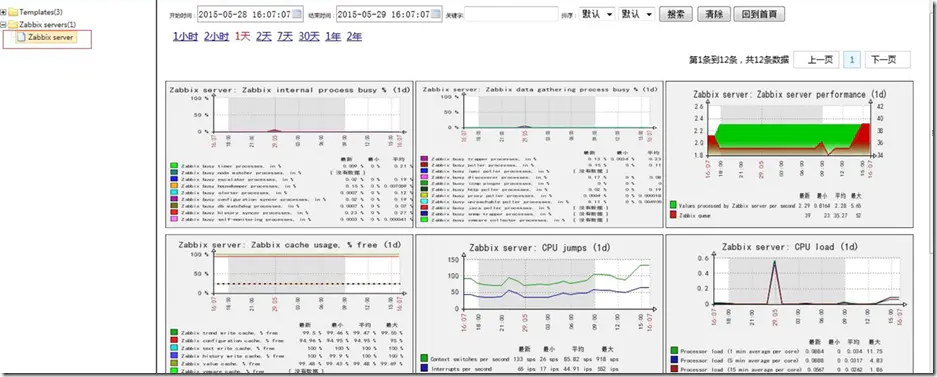Select the 1小时 time range link
Image resolution: width=937 pixels, height=377 pixels.
(x=185, y=36)
